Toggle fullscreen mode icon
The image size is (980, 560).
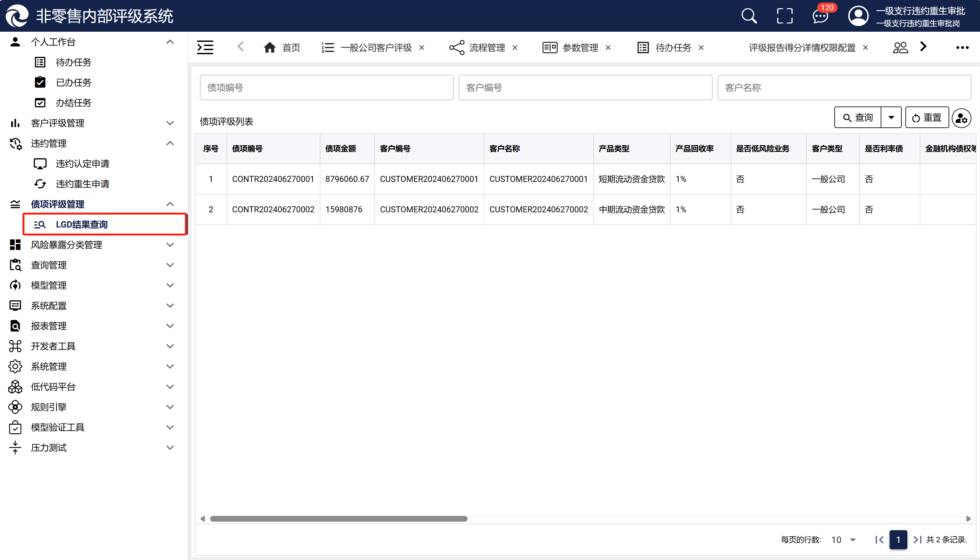tap(785, 16)
